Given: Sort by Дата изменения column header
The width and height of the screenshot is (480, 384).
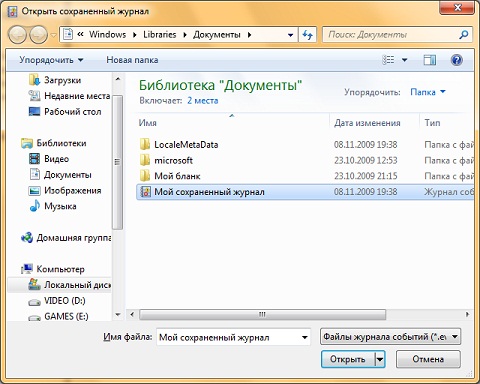Looking at the screenshot, I should [x=367, y=123].
